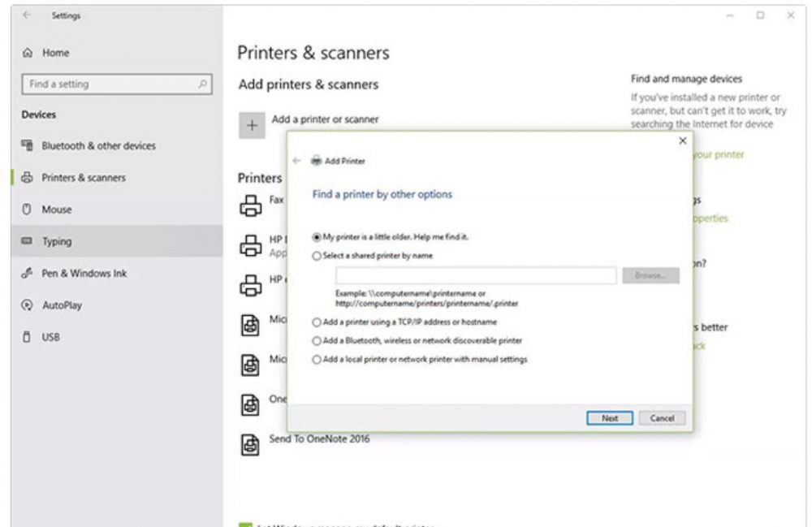Click the Browse button for shared printer
The width and height of the screenshot is (812, 527).
pyautogui.click(x=650, y=275)
